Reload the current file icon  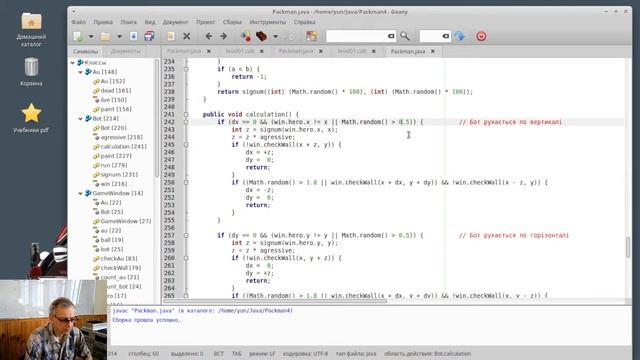coord(171,36)
